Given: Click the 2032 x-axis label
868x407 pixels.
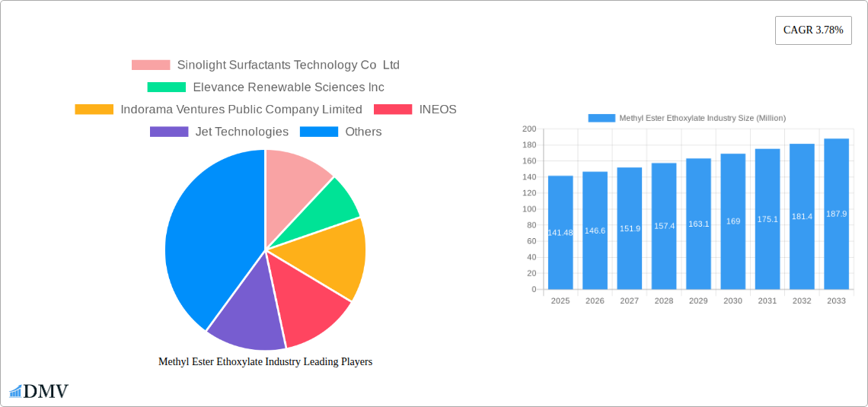Looking at the screenshot, I should click(x=802, y=300).
